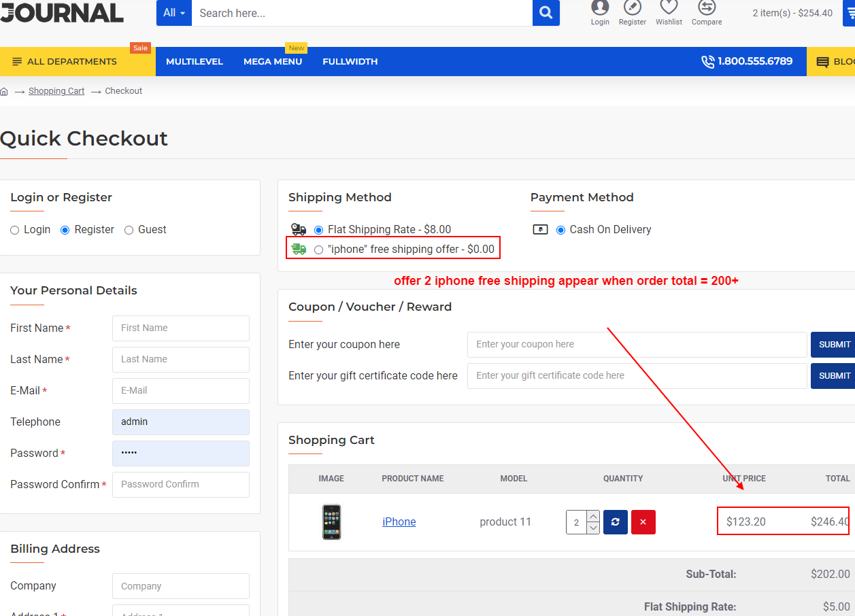The height and width of the screenshot is (616, 855).
Task: Open the Wishlist heart icon
Action: [x=669, y=7]
